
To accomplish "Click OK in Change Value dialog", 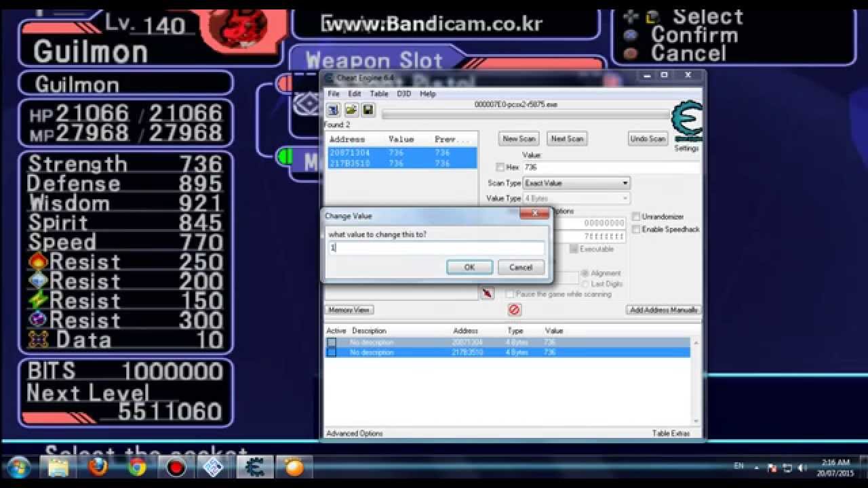I will [x=469, y=267].
